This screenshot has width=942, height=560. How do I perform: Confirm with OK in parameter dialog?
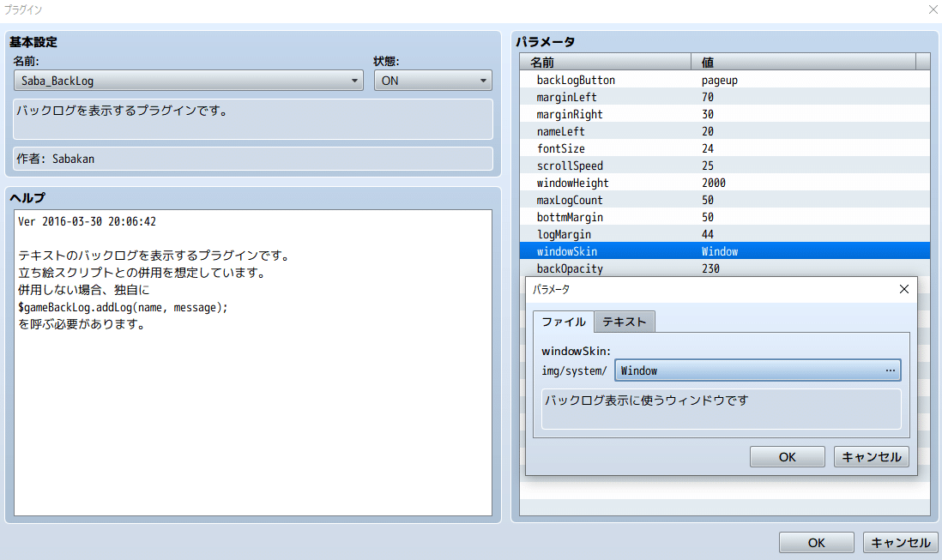point(787,457)
